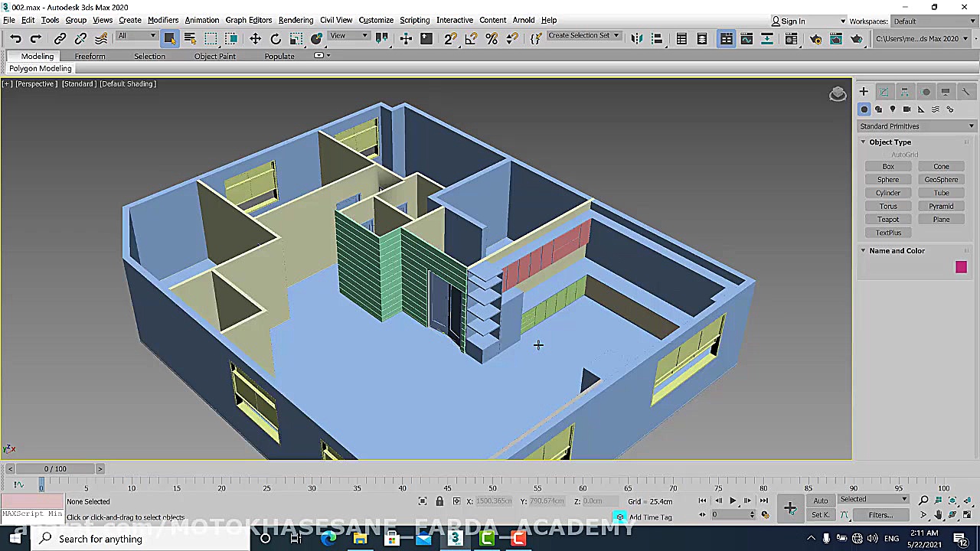Viewport: 980px width, 551px height.
Task: Toggle the Selection Lock padlock
Action: tap(439, 501)
